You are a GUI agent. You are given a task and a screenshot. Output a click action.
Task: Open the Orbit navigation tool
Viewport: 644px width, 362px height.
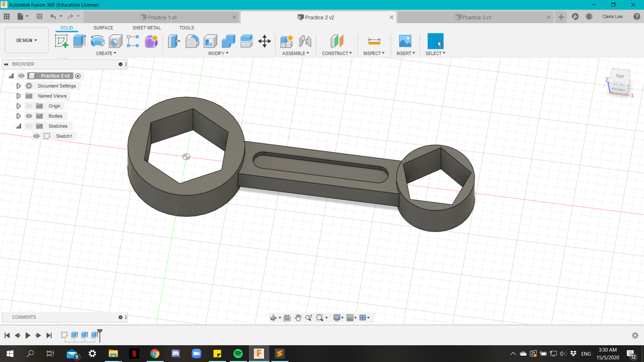pos(273,318)
